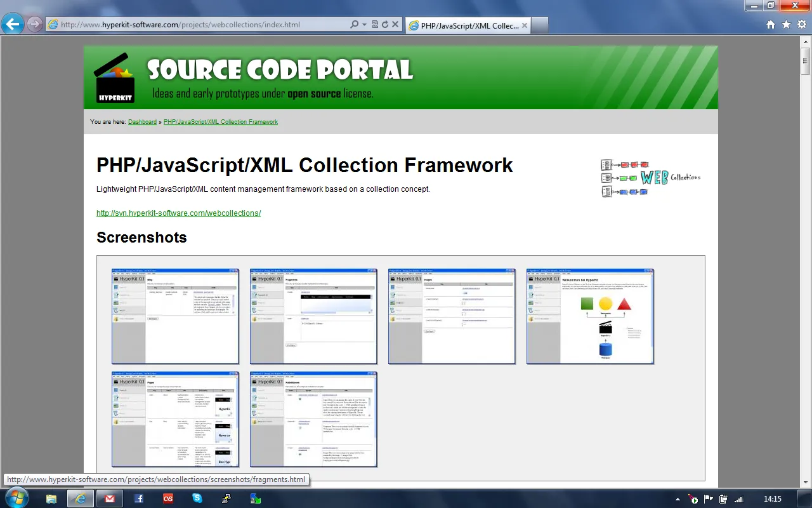The image size is (812, 508).
Task: Click the Source Code Portal header title
Action: (x=280, y=70)
